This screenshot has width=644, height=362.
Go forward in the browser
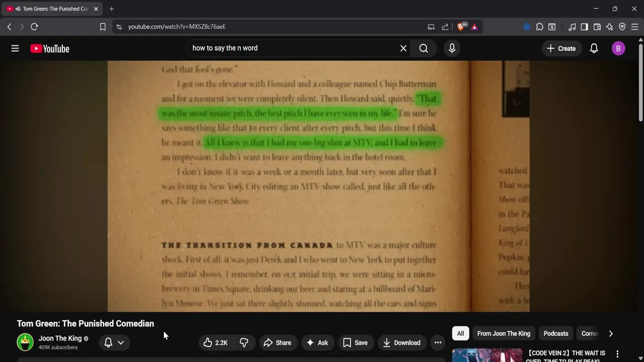[22, 27]
